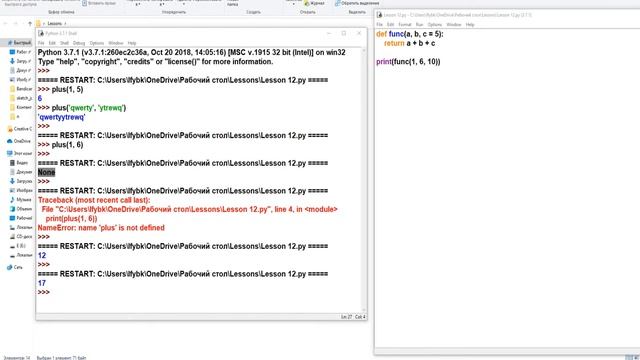Click output value 17 in shell
640x360 pixels.
[x=42, y=283]
